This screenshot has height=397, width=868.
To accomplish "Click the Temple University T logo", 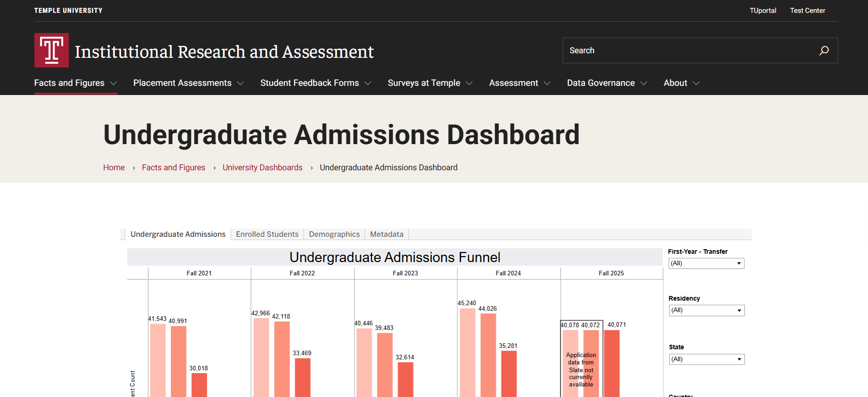I will point(51,50).
